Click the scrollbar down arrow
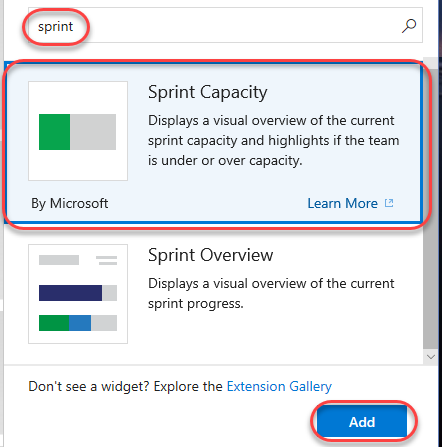 coord(431,357)
